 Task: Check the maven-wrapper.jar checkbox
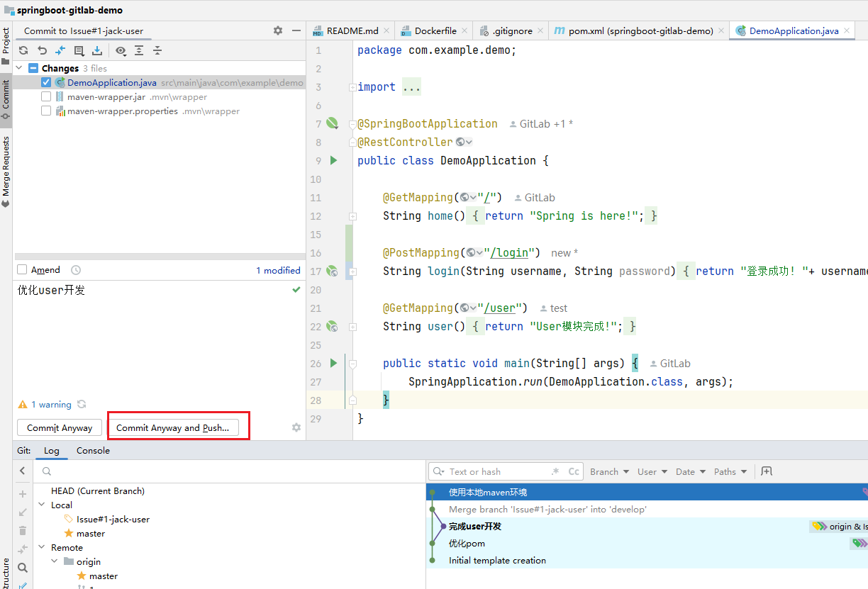[46, 96]
